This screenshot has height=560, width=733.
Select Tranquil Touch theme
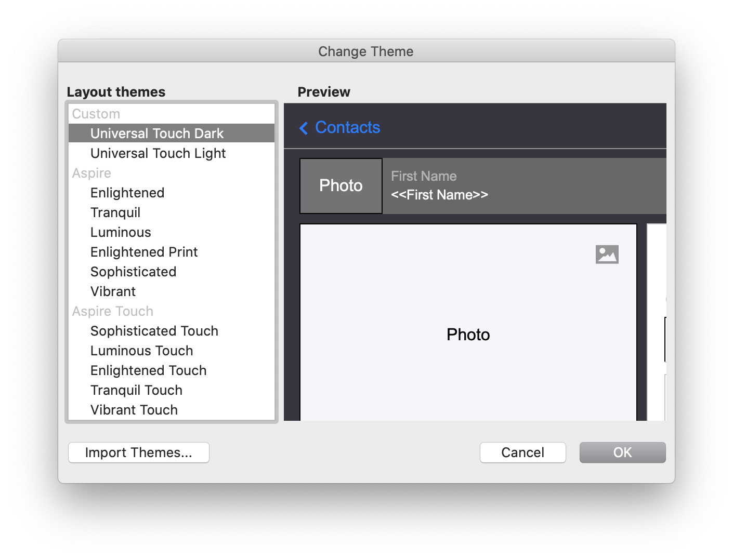[136, 390]
